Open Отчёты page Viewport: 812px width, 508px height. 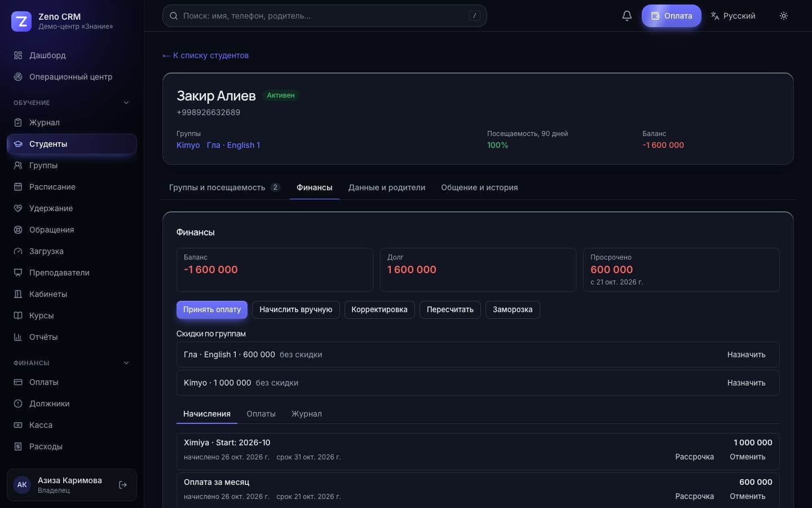(72, 337)
